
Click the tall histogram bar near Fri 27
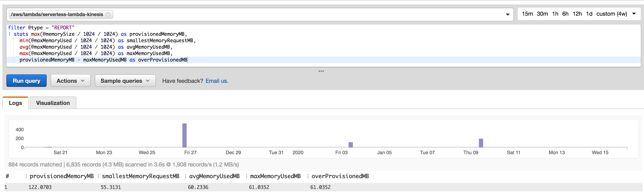pos(184,135)
